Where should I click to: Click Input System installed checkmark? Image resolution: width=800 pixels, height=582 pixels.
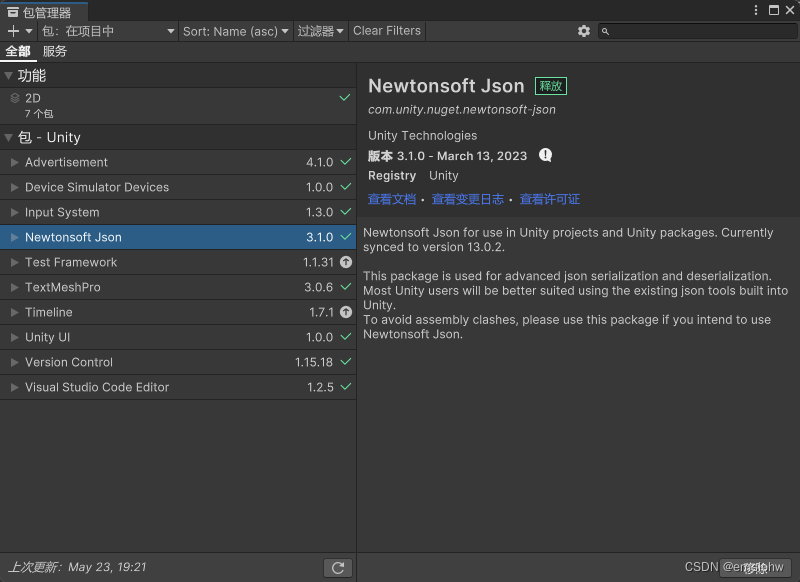[x=346, y=212]
